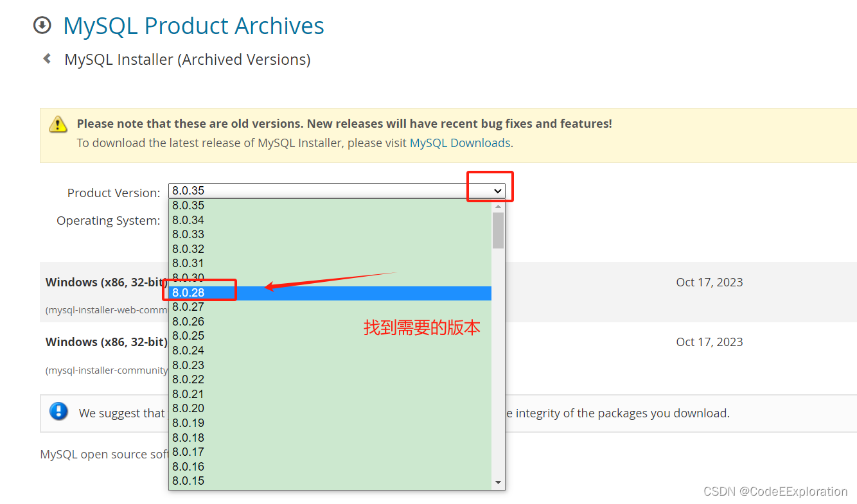857x504 pixels.
Task: Select version 8.0.35 in the list
Action: click(330, 205)
